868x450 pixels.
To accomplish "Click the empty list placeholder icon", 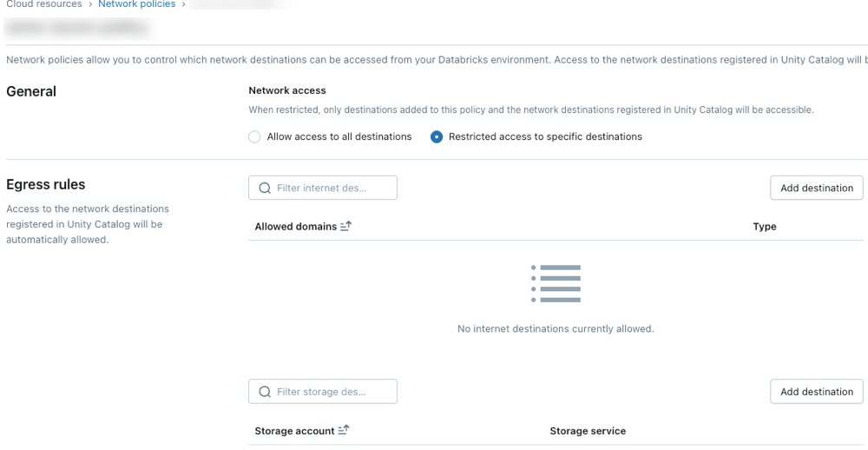I will click(x=556, y=283).
